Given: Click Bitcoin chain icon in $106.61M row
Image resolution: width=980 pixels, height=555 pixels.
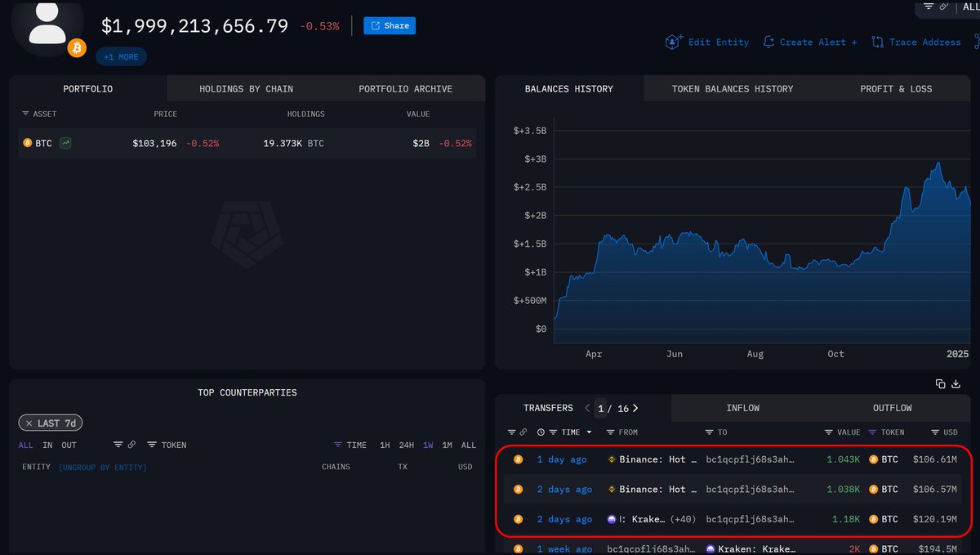Looking at the screenshot, I should point(517,459).
